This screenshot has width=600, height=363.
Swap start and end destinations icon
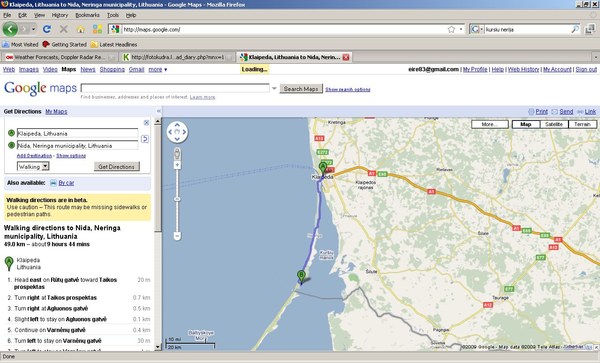(x=145, y=139)
